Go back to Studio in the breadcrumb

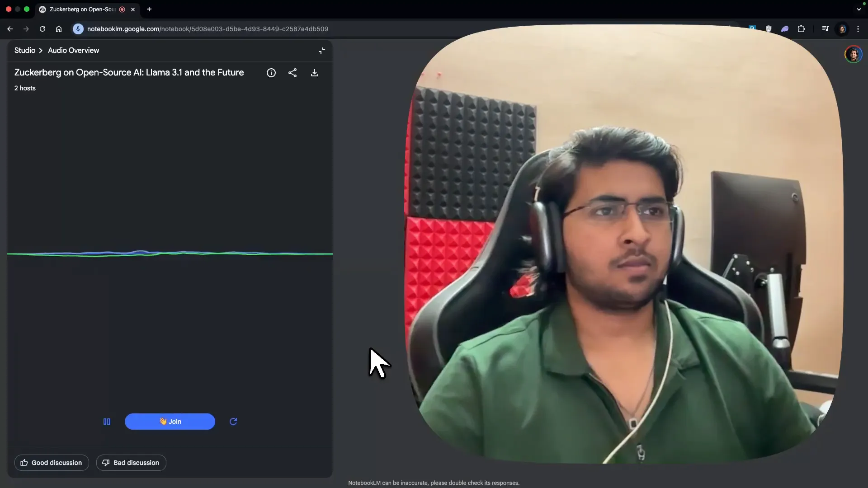point(25,50)
